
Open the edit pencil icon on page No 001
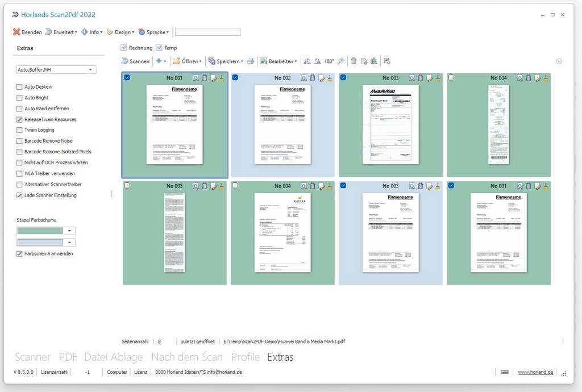click(x=213, y=78)
